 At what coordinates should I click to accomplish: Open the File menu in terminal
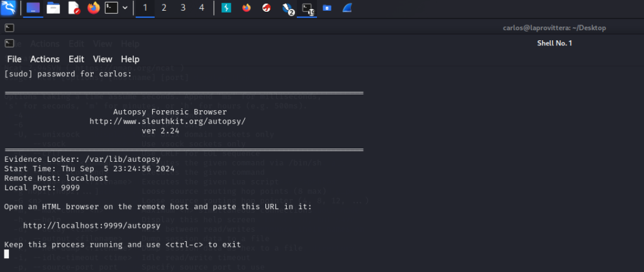coord(14,59)
